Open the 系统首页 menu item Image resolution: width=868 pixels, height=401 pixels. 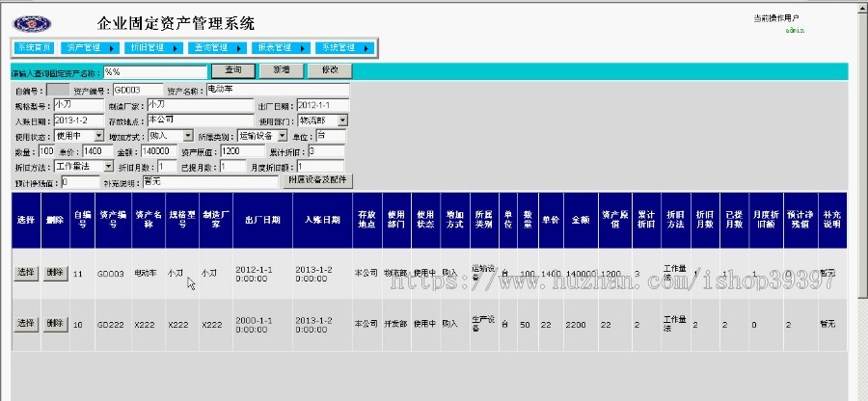click(x=34, y=47)
